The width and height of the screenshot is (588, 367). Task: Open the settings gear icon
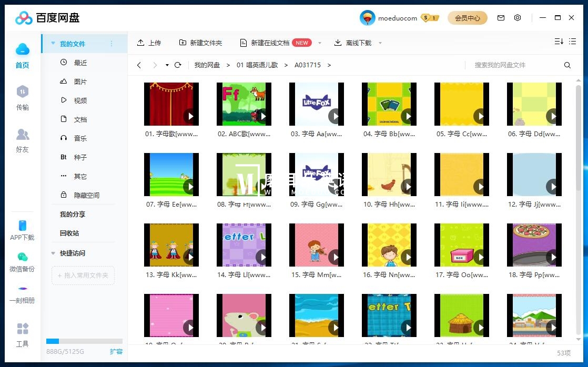click(x=518, y=17)
